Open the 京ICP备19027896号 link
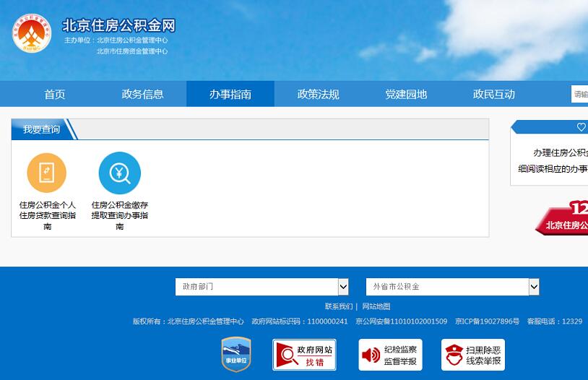The height and width of the screenshot is (380, 588). pos(487,321)
